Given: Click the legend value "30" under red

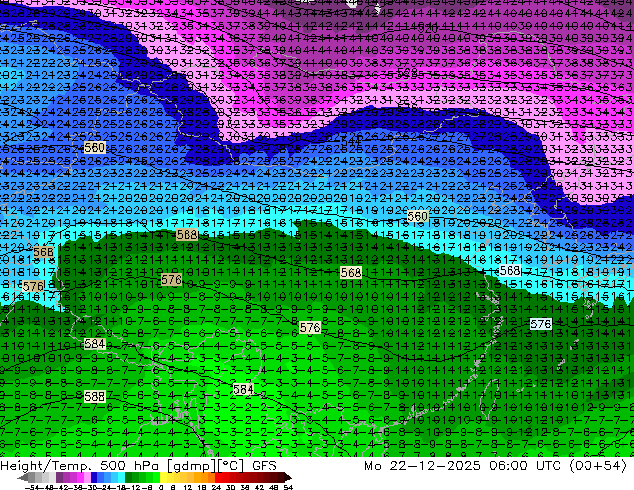Looking at the screenshot, I should 230,488.
